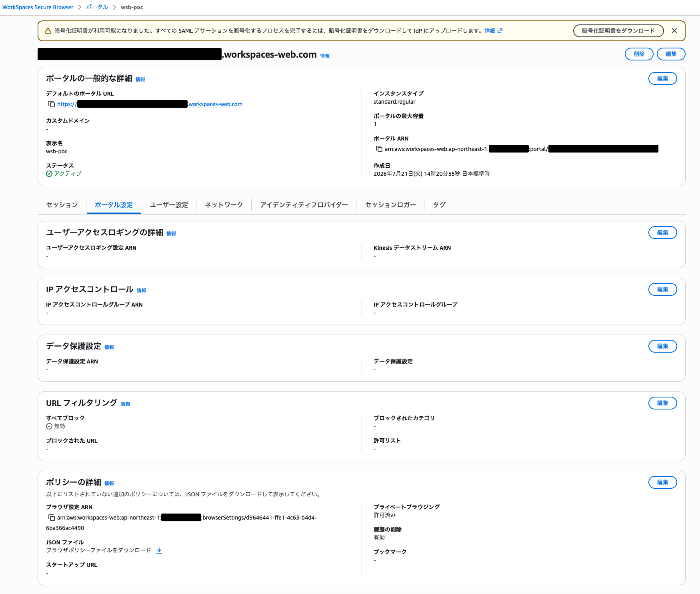Copy the browser settings ARN
Screen dimensions: 700x594
(52, 518)
